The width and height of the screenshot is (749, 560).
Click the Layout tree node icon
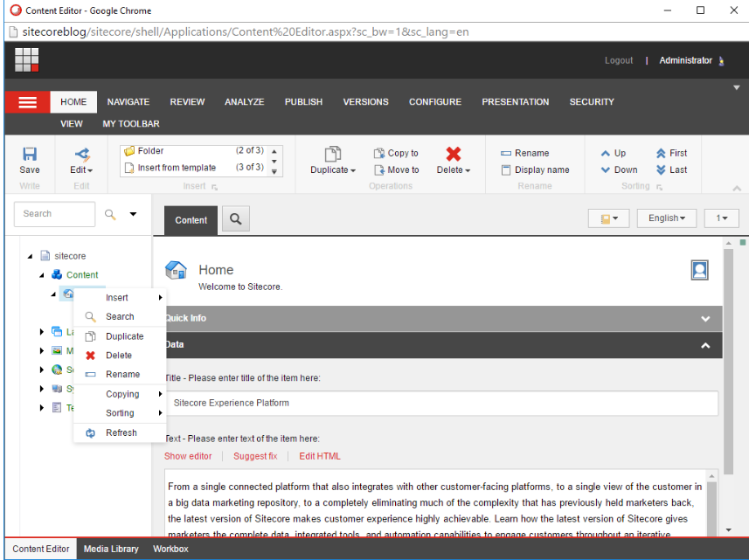click(x=57, y=331)
